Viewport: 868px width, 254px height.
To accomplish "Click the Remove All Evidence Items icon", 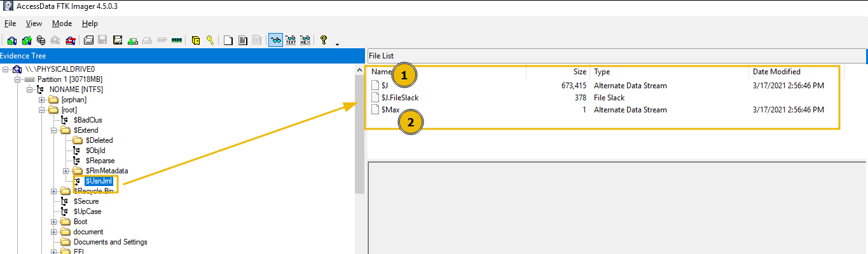I will pos(70,40).
